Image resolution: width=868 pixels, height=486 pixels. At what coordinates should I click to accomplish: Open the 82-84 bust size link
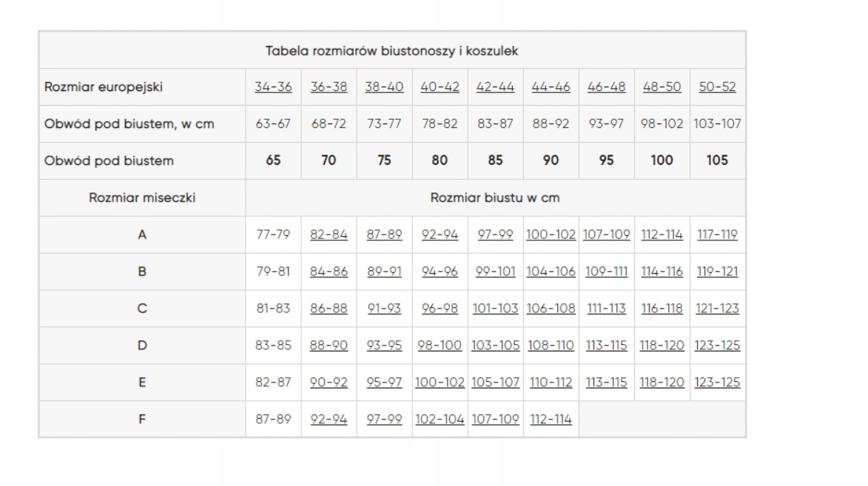pos(329,234)
